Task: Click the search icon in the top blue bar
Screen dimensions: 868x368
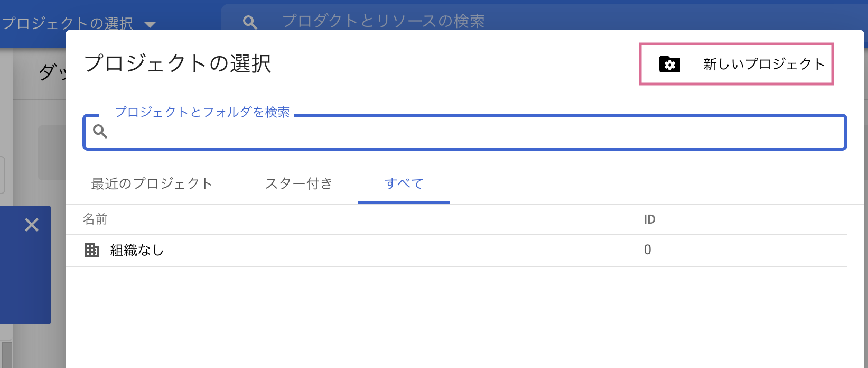Action: click(x=249, y=22)
